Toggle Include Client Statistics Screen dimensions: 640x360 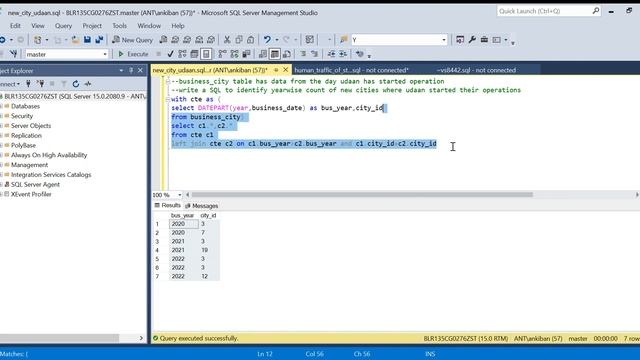(247, 54)
